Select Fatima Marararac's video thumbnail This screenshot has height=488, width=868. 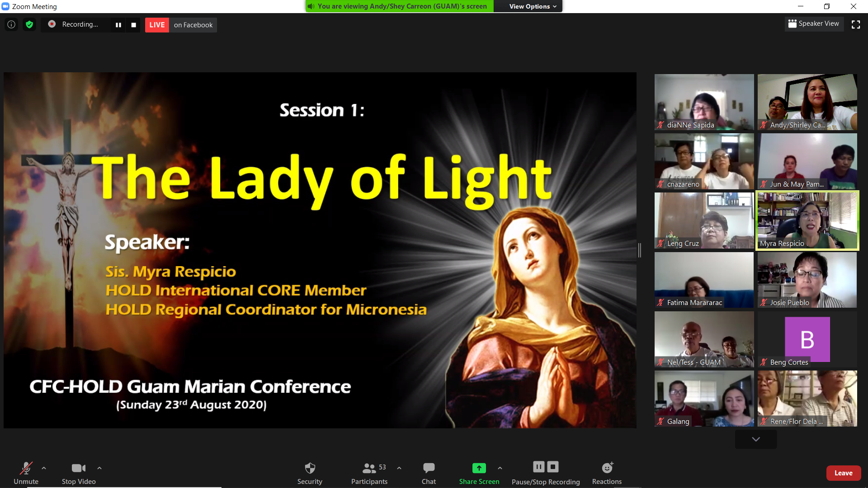coord(704,280)
